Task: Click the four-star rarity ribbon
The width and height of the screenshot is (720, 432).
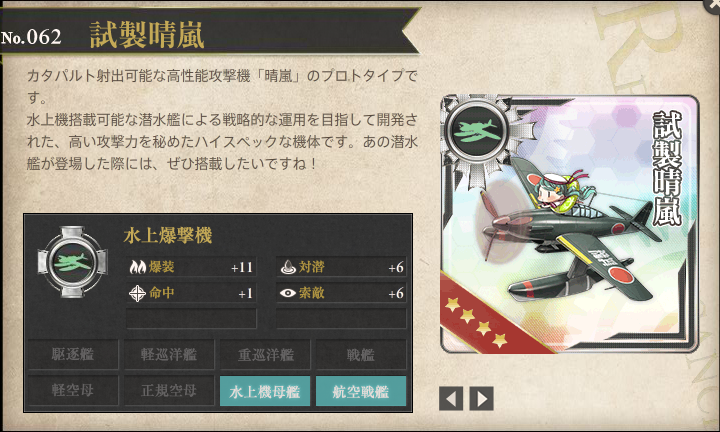Action: pyautogui.click(x=482, y=319)
